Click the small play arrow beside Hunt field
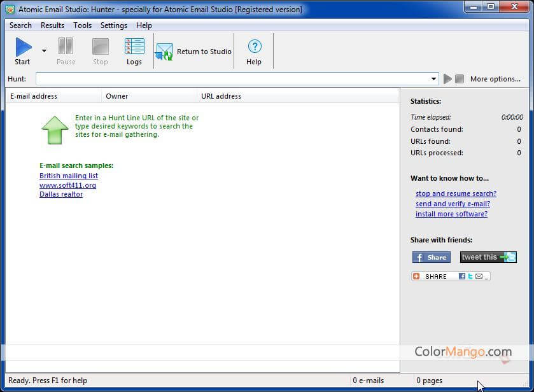 click(447, 79)
